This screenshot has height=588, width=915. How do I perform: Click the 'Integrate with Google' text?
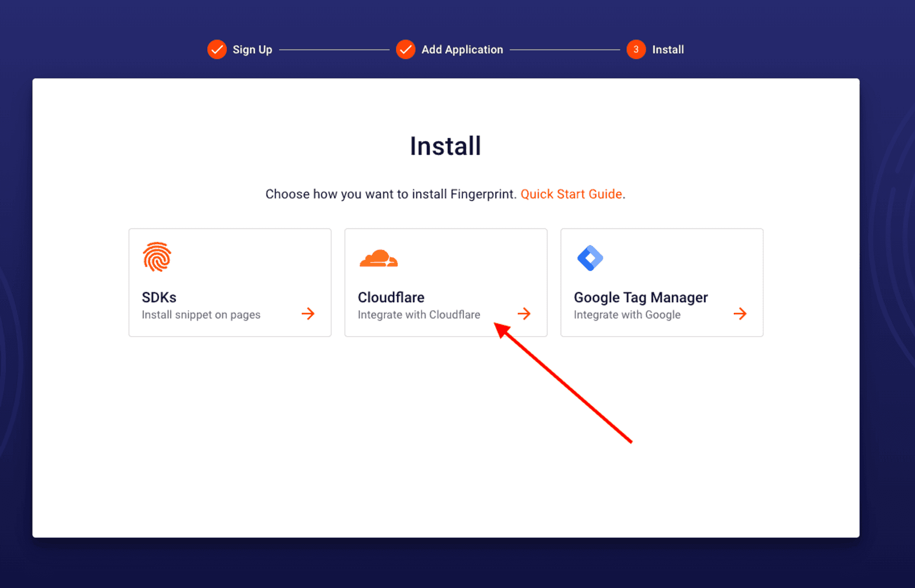[627, 315]
